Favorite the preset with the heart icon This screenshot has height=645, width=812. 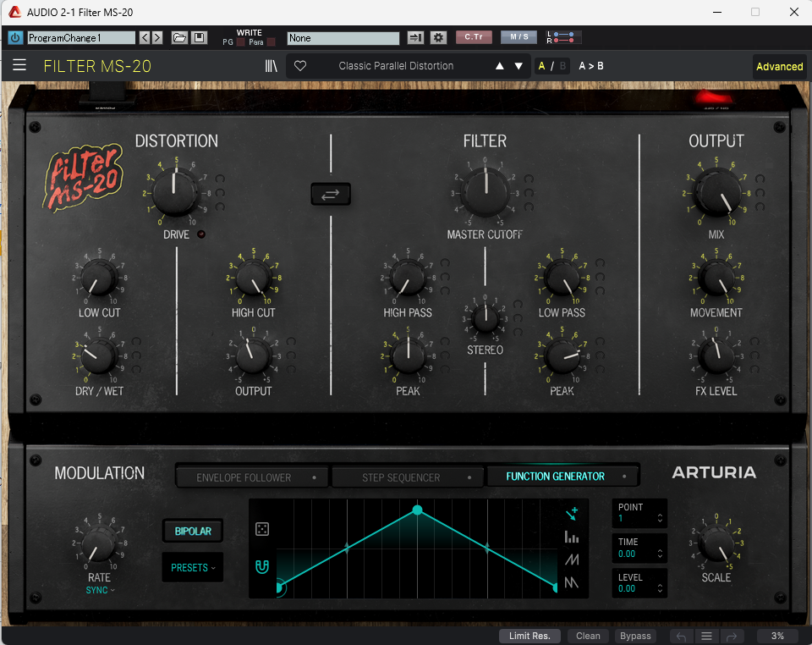pyautogui.click(x=300, y=66)
